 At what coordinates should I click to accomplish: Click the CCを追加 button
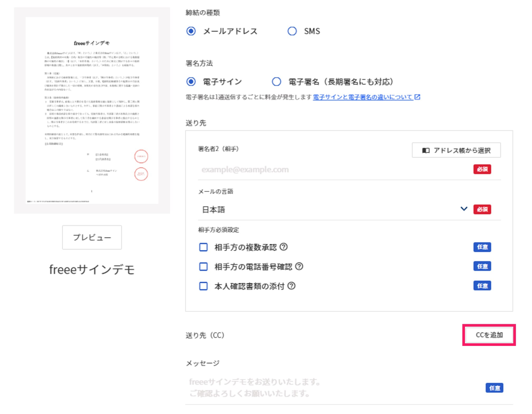pyautogui.click(x=489, y=335)
